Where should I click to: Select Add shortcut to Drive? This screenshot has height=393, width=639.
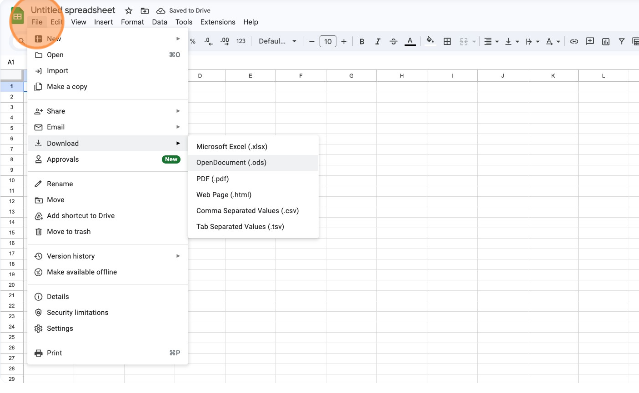[108, 215]
